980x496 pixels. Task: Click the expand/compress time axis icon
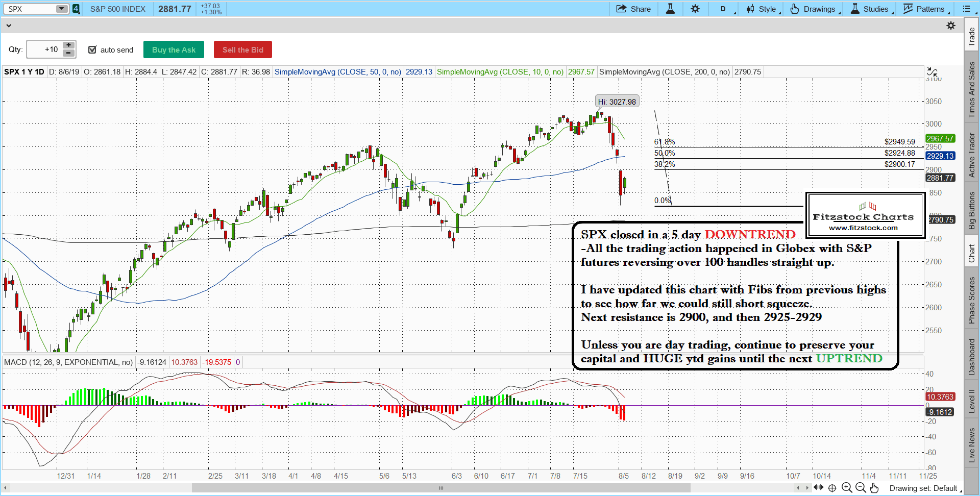point(819,488)
